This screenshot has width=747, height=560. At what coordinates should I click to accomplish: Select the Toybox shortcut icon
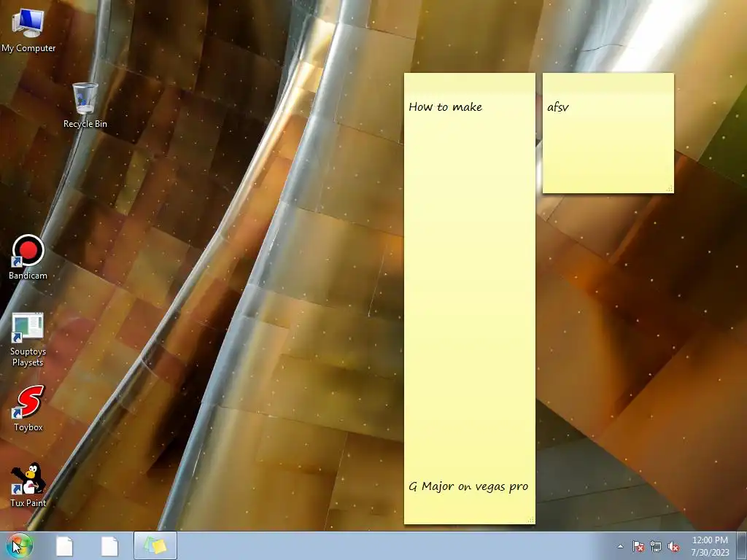(28, 402)
